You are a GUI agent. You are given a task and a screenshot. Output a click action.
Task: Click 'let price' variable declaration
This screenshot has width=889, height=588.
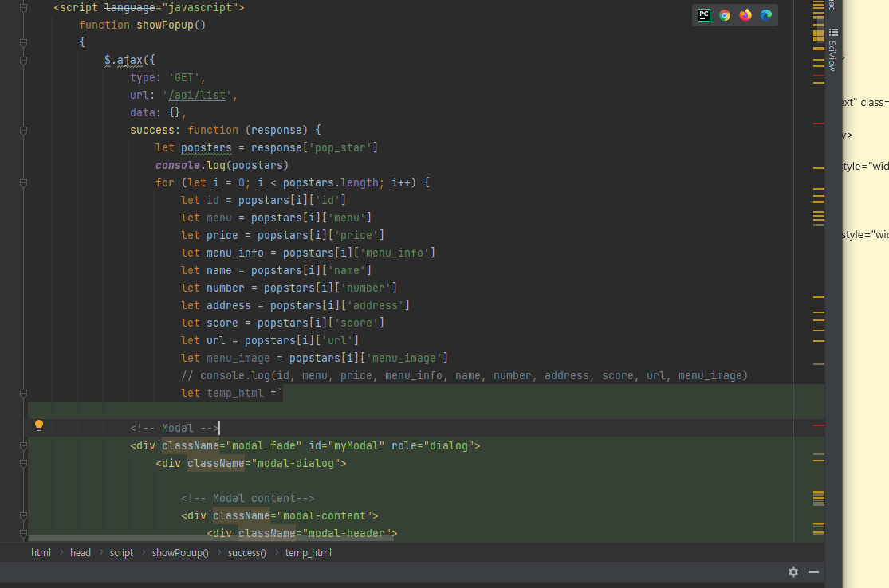283,236
